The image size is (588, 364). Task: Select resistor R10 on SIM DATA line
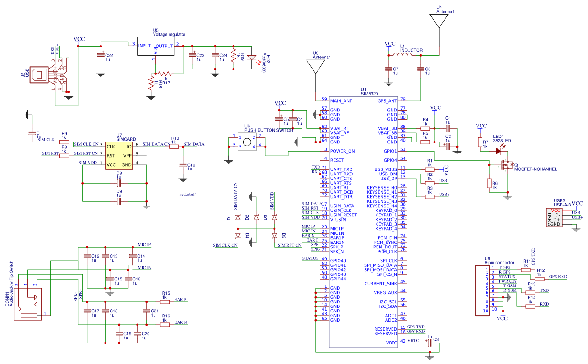click(x=174, y=147)
